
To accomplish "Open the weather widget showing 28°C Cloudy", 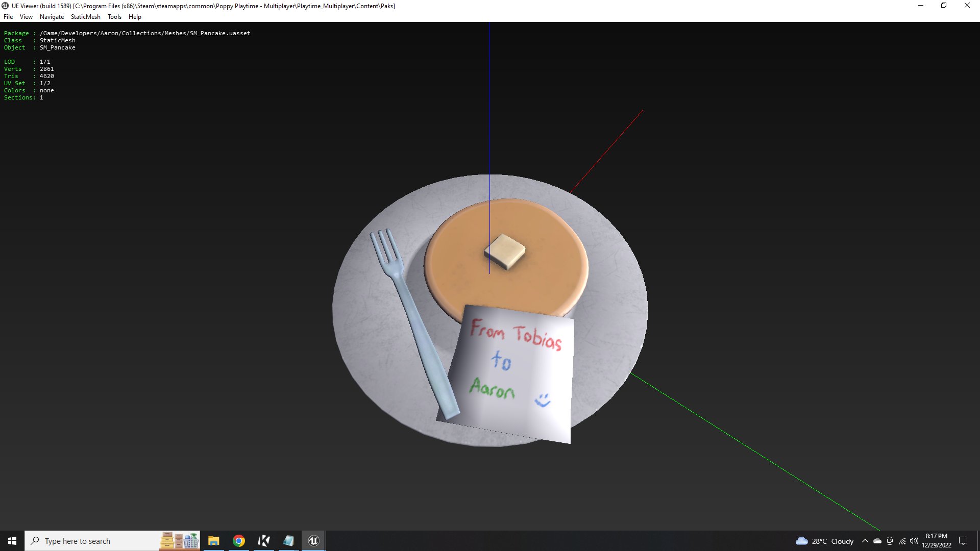I will pyautogui.click(x=824, y=541).
